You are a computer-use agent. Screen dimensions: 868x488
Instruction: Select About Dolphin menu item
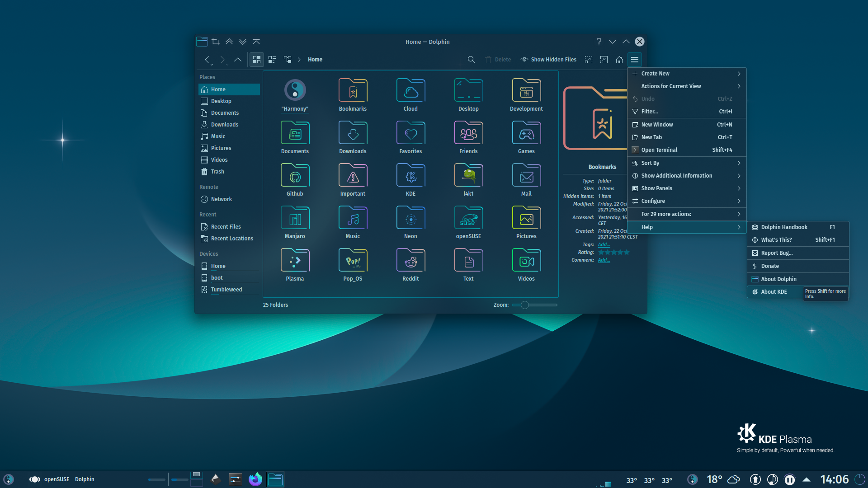[797, 279]
